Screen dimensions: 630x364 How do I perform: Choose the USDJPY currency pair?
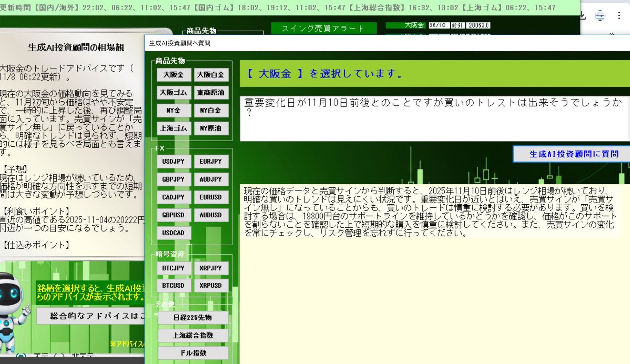(174, 161)
